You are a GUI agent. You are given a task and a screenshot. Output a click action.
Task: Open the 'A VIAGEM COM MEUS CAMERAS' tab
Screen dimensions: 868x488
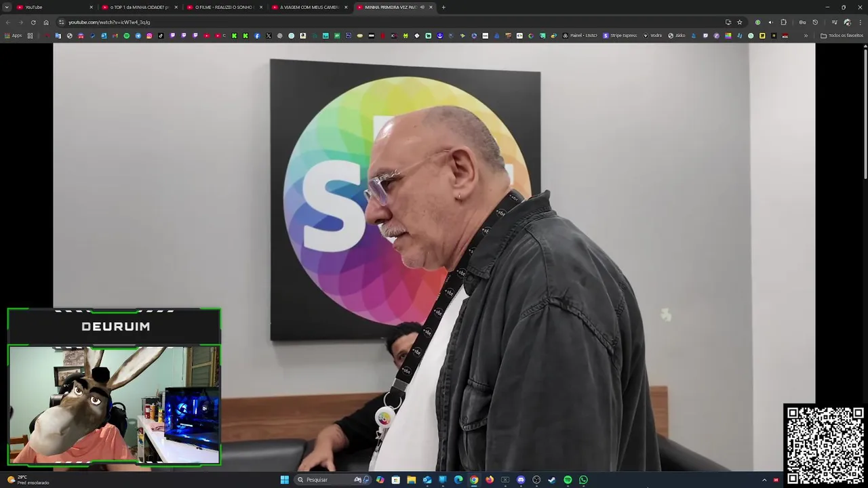pyautogui.click(x=309, y=7)
